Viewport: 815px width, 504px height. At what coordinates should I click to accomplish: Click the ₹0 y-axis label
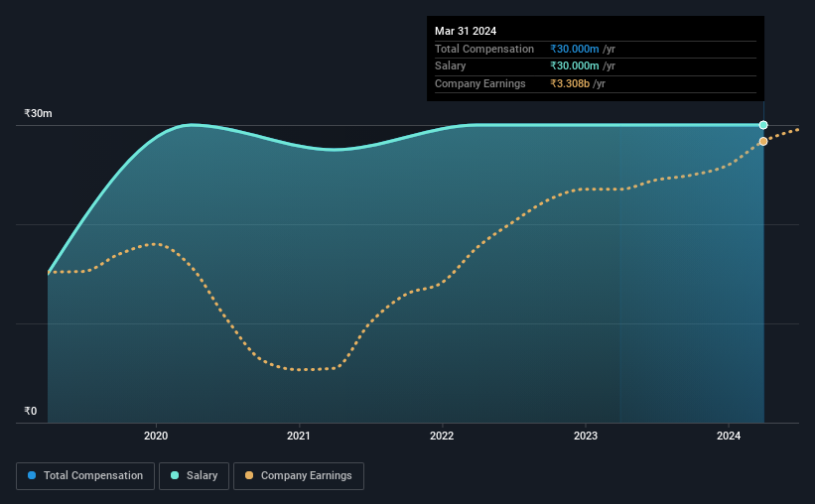(x=31, y=411)
